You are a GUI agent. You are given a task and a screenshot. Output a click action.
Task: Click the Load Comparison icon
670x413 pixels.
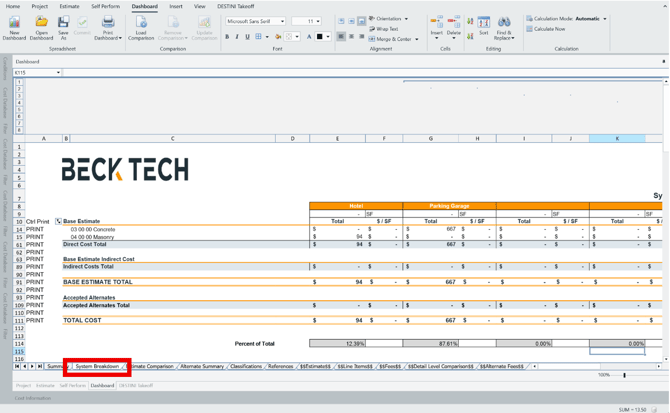click(x=141, y=23)
